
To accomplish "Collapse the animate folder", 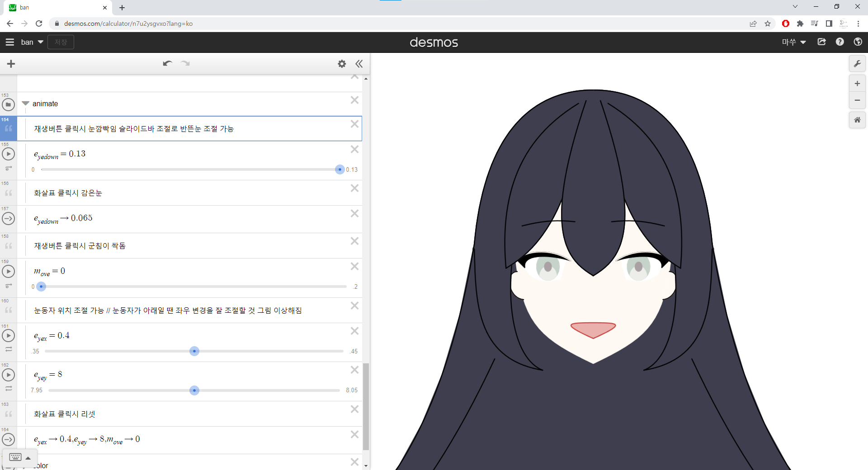I will 26,103.
